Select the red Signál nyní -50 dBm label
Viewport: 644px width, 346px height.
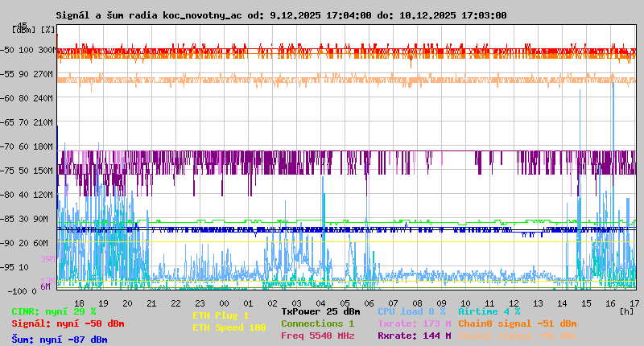pos(68,323)
